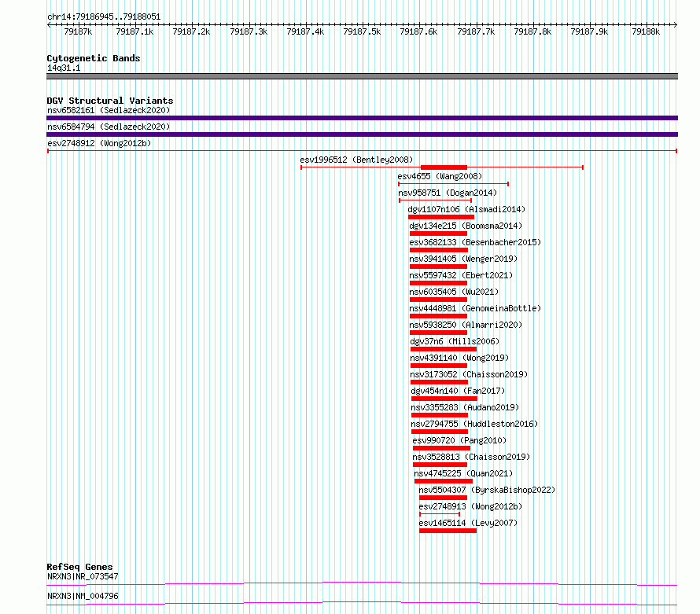The height and width of the screenshot is (614, 700).
Task: Select the nsv5597432 (Ebert2021) entry
Action: click(x=461, y=275)
